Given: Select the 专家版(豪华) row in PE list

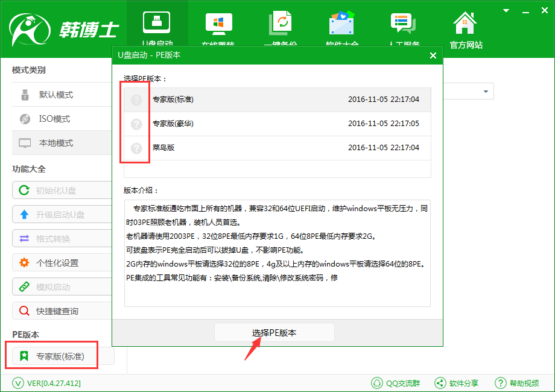Looking at the screenshot, I should click(277, 124).
